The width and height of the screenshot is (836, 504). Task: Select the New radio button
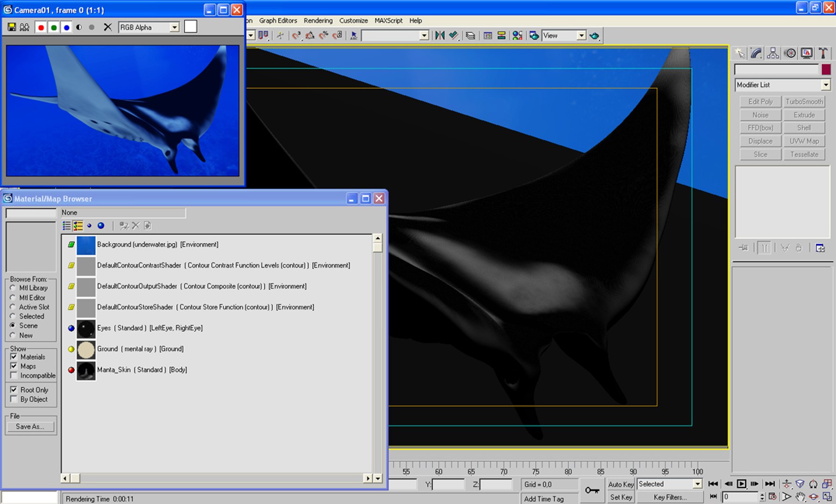[13, 335]
